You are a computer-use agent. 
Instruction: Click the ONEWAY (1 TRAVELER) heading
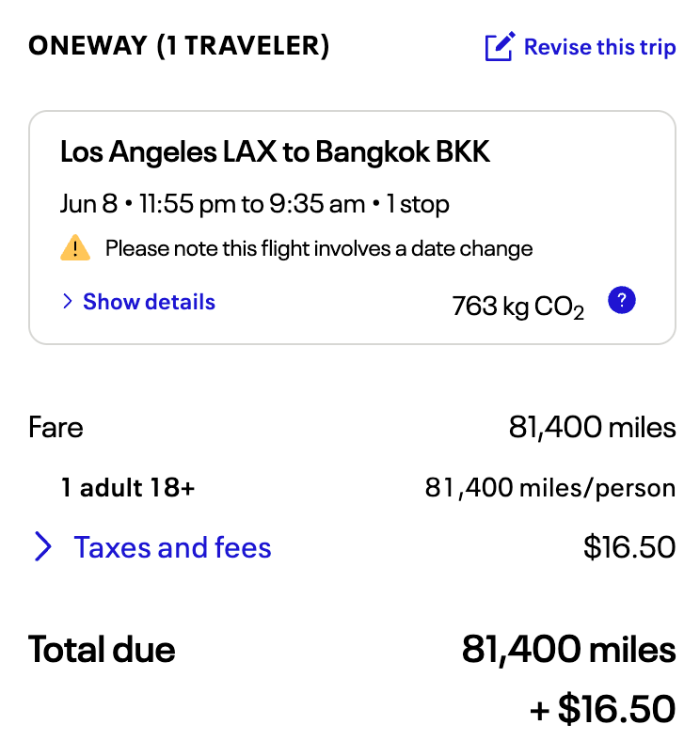tap(179, 47)
